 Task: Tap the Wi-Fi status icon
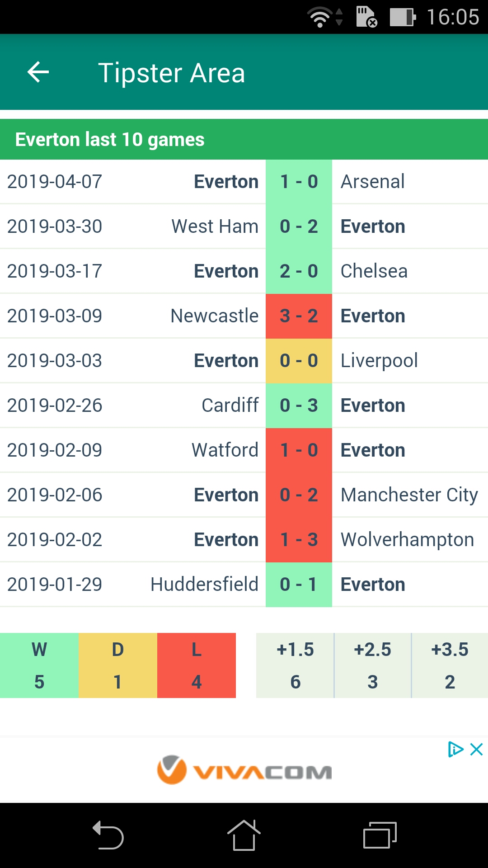320,17
